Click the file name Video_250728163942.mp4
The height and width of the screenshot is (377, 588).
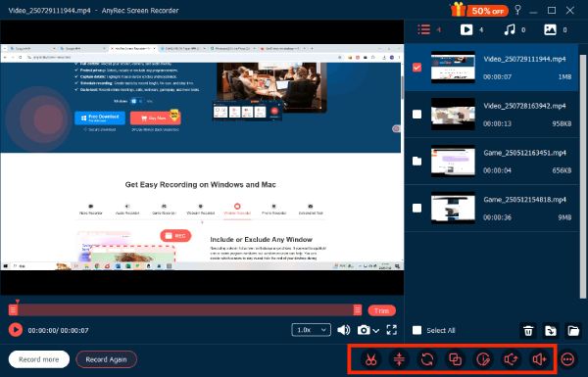(x=524, y=106)
